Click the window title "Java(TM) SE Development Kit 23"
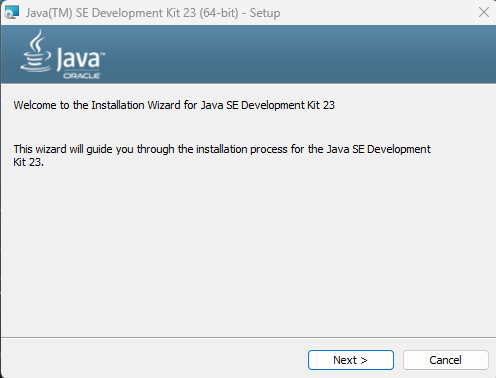This screenshot has height=378, width=496. 111,13
